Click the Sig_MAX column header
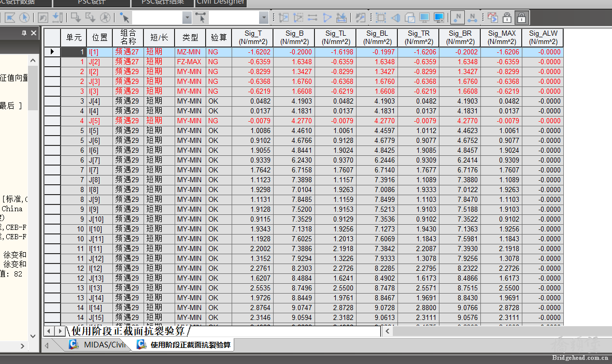 click(501, 37)
